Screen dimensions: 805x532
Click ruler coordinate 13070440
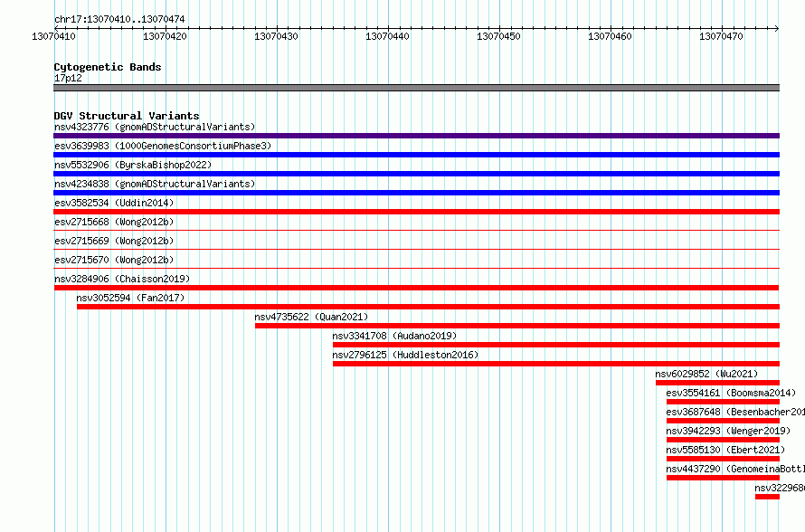click(x=388, y=36)
